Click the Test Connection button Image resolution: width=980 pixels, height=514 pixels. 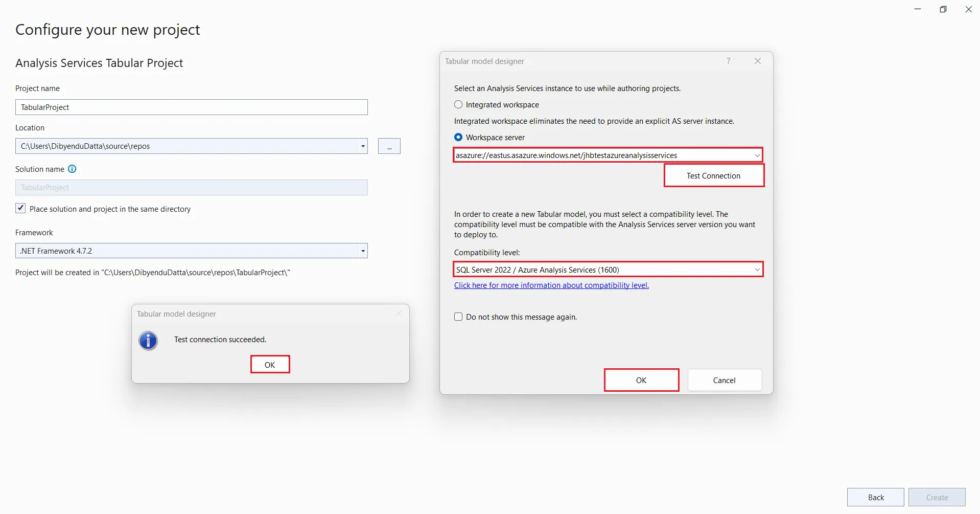point(713,176)
